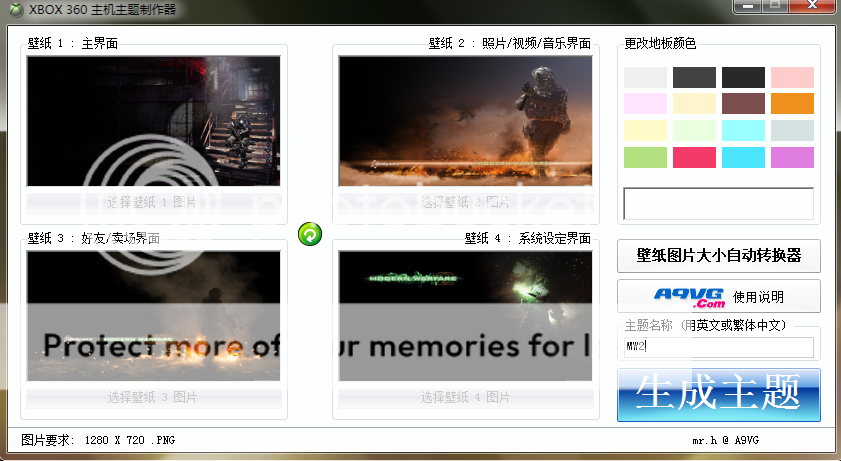This screenshot has width=841, height=461.
Task: Click the 主题名称 text input field
Action: [x=718, y=347]
